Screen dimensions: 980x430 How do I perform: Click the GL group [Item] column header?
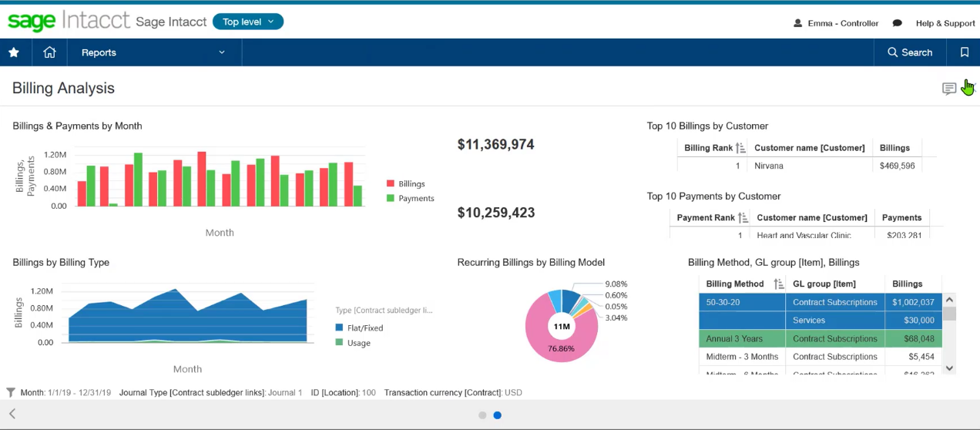824,284
